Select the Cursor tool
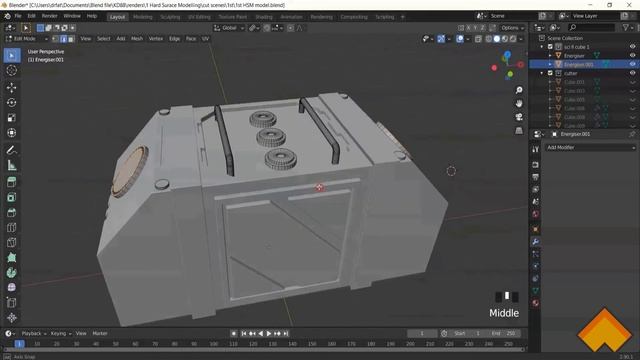The width and height of the screenshot is (640, 360). pyautogui.click(x=12, y=71)
